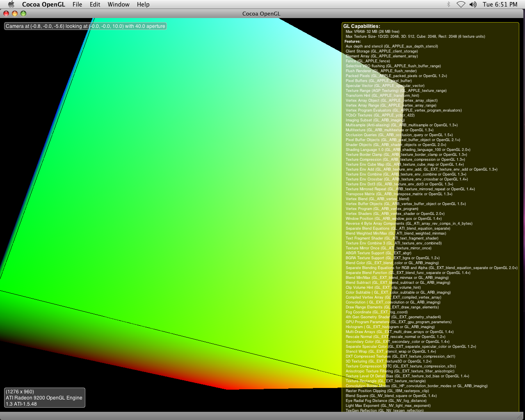Click the Bluetooth status icon

pyautogui.click(x=449, y=5)
